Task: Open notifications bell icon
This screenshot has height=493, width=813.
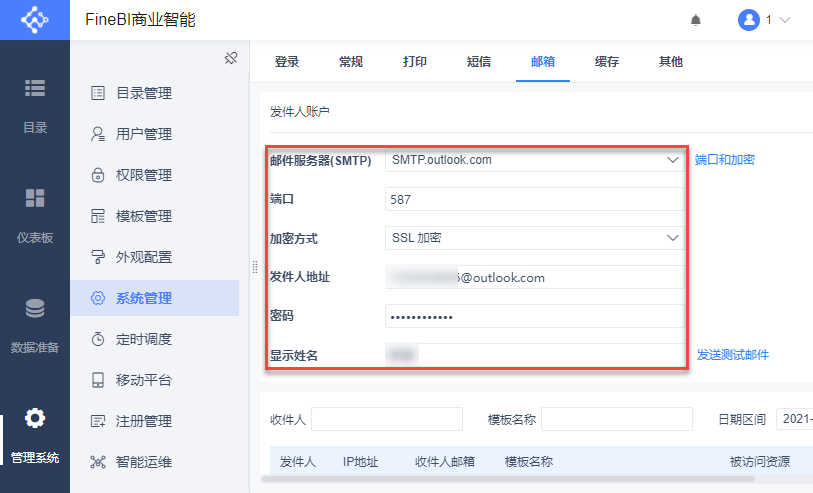Action: click(x=696, y=20)
